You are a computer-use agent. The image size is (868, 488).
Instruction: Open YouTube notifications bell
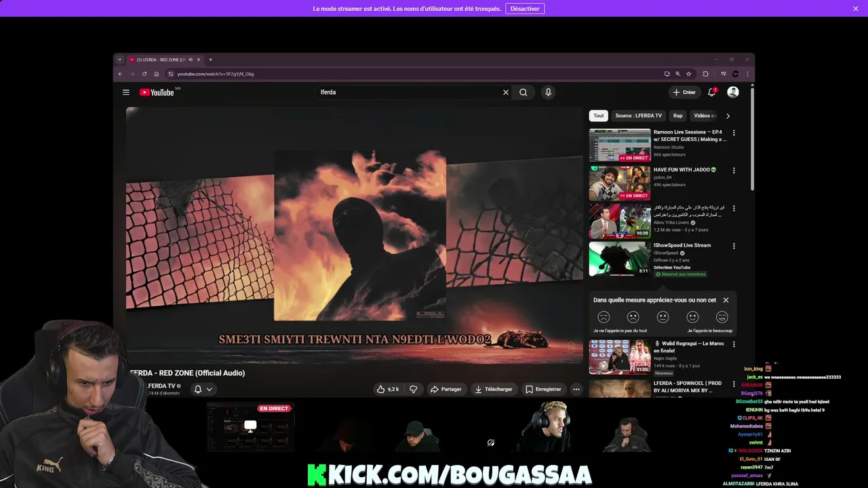tap(712, 92)
